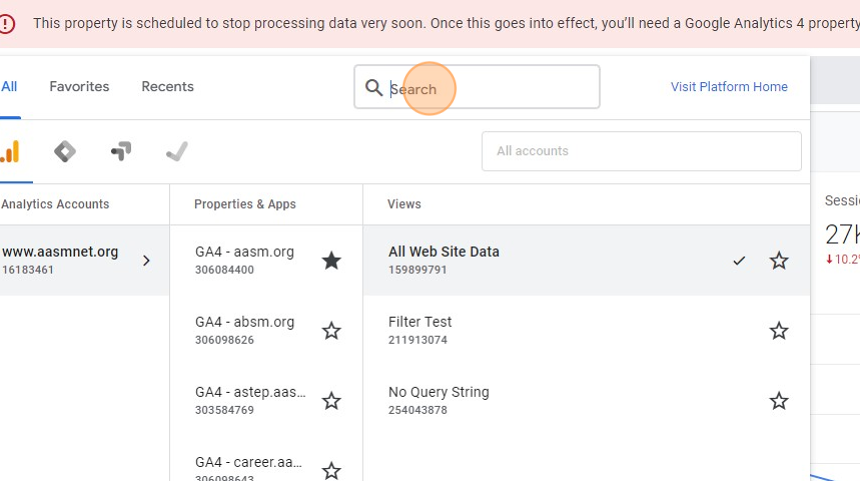Select the Tag Manager product icon
The width and height of the screenshot is (860, 481).
pos(65,151)
